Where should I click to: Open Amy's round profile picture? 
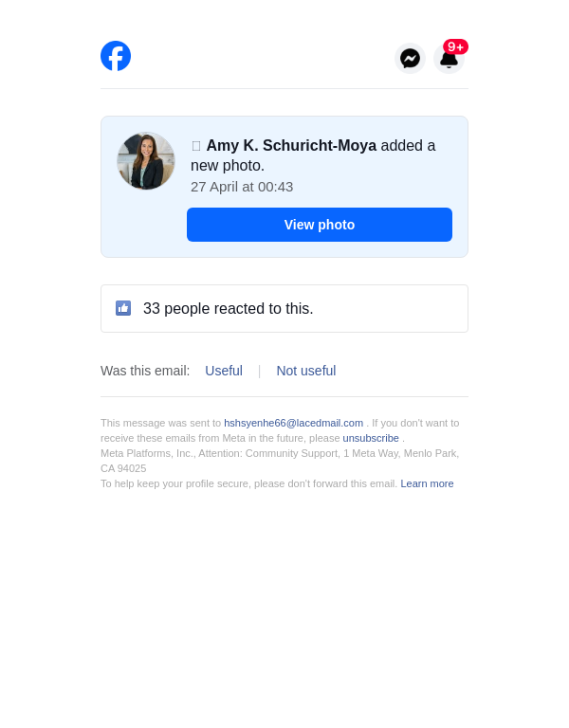click(x=146, y=160)
